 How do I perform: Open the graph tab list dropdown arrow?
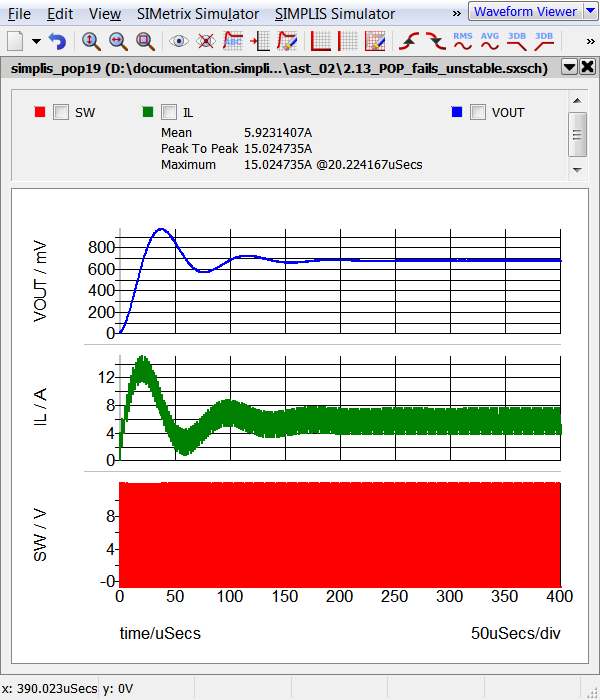[569, 67]
